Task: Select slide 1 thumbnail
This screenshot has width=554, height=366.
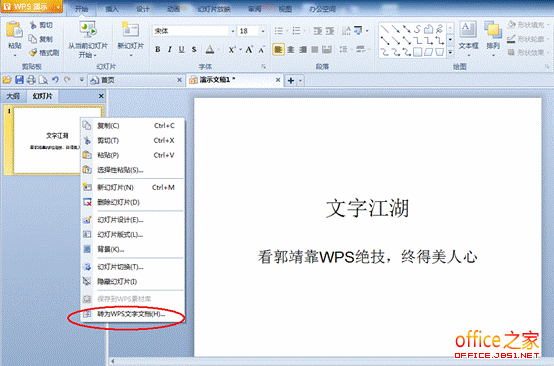Action: (x=54, y=140)
